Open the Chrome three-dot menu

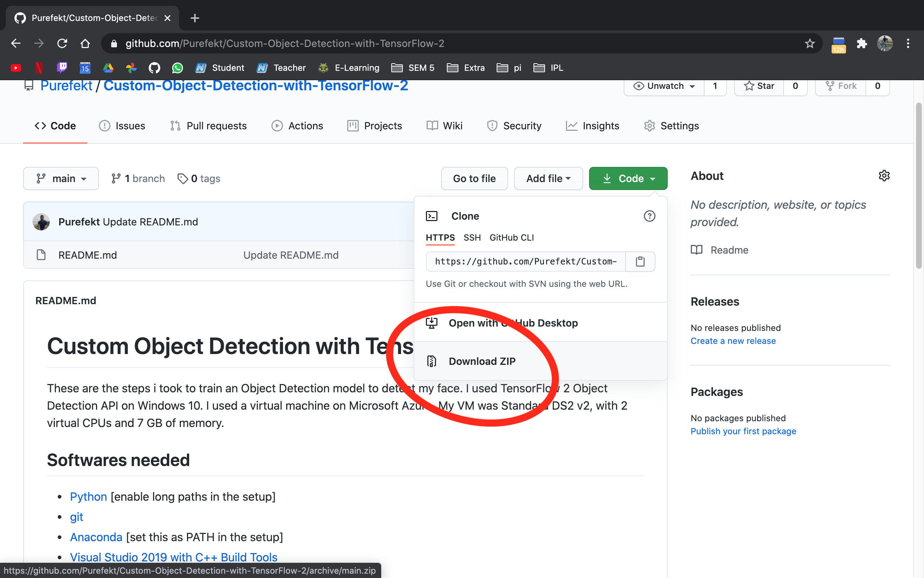click(x=908, y=43)
